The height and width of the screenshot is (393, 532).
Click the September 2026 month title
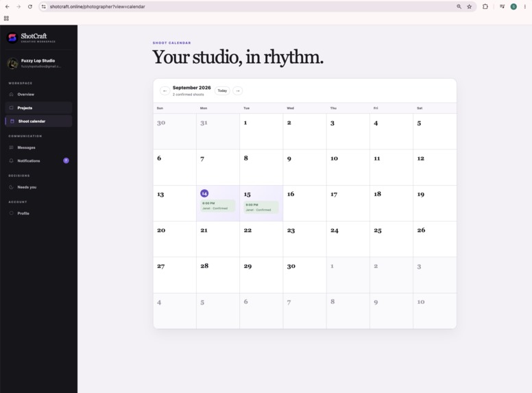[192, 88]
